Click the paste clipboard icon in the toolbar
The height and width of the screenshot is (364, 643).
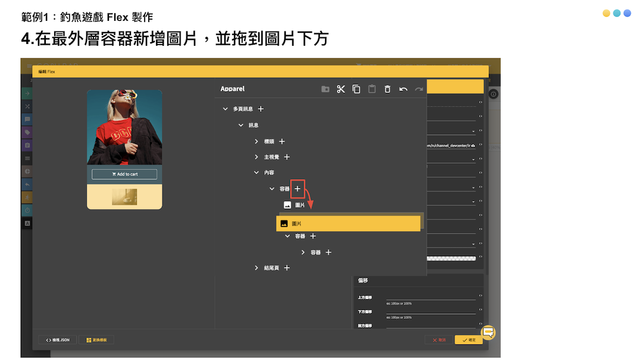pos(372,89)
